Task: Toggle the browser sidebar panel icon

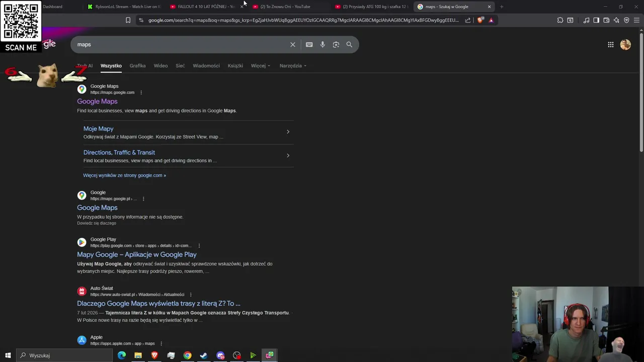Action: pyautogui.click(x=596, y=20)
